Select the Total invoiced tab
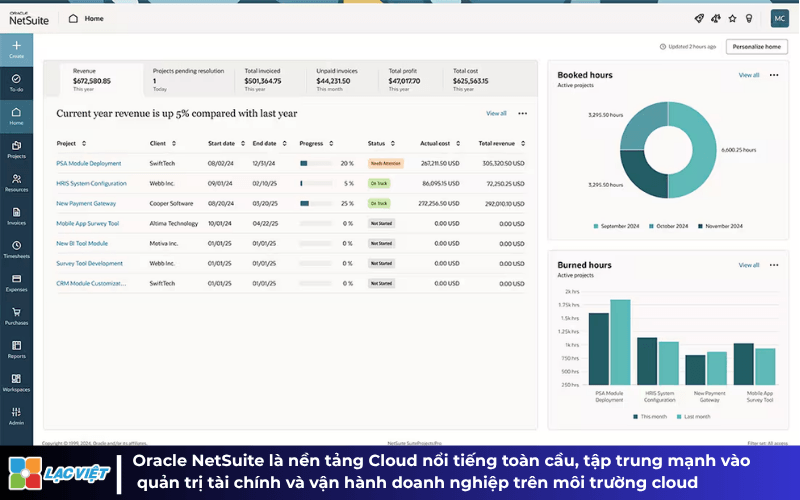Viewport: 800px width, 500px height. (x=270, y=80)
